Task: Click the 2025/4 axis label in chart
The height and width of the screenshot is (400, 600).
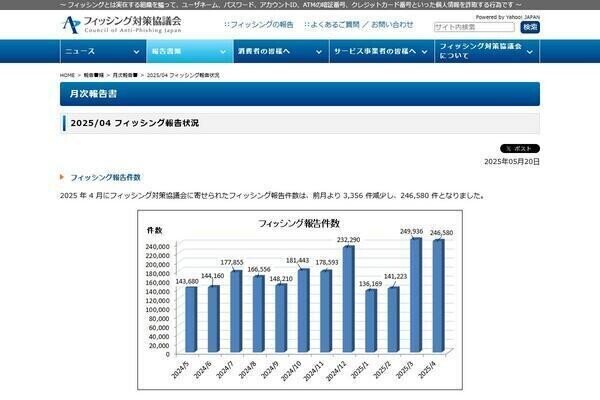Action: 427,370
